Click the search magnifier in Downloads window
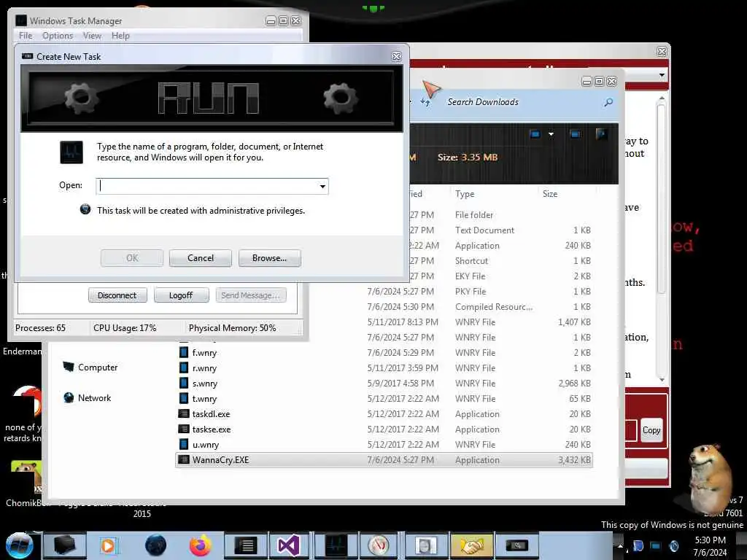747x560 pixels. pyautogui.click(x=608, y=102)
